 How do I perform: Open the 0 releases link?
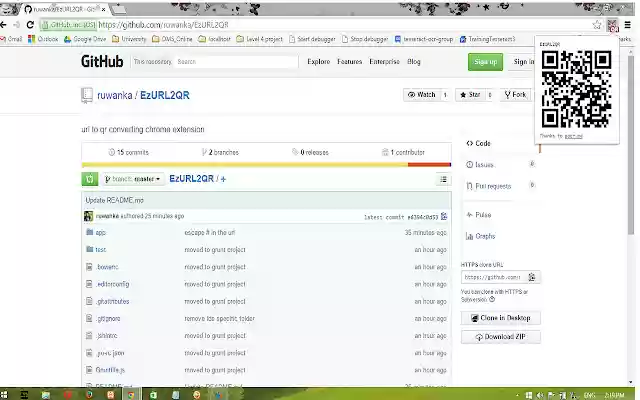310,152
